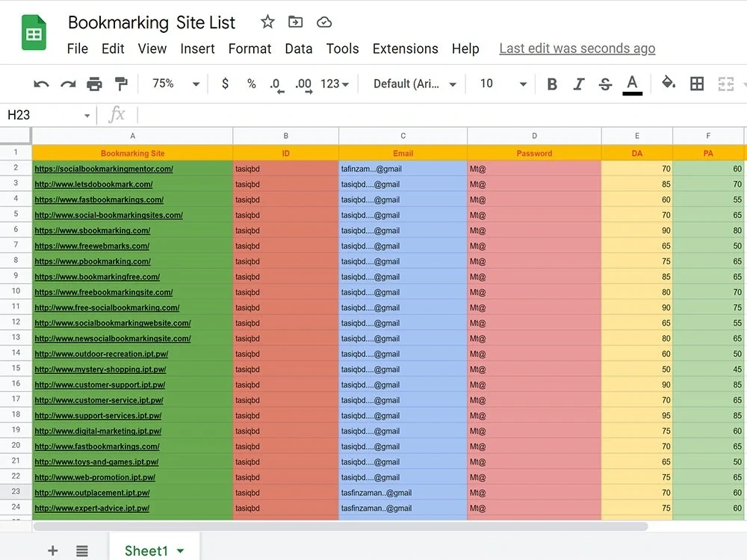Image resolution: width=747 pixels, height=560 pixels.
Task: Toggle bold formatting
Action: click(552, 84)
